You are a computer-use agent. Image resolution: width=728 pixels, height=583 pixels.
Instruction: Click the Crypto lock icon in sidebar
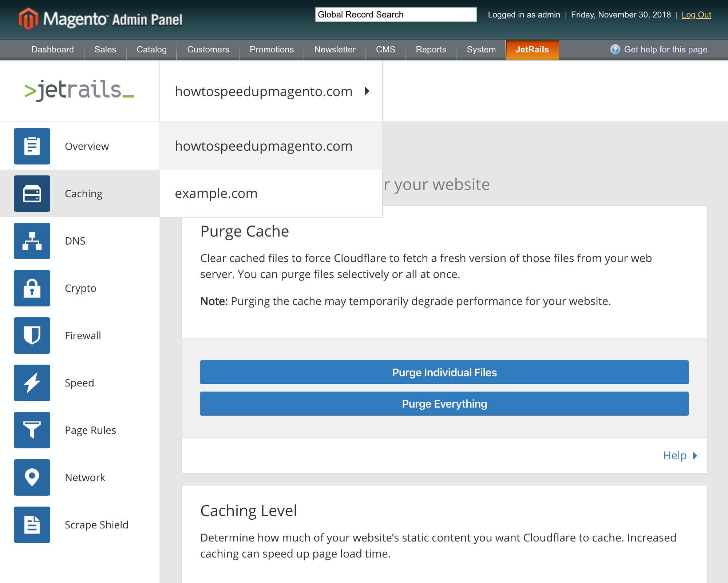(x=32, y=288)
